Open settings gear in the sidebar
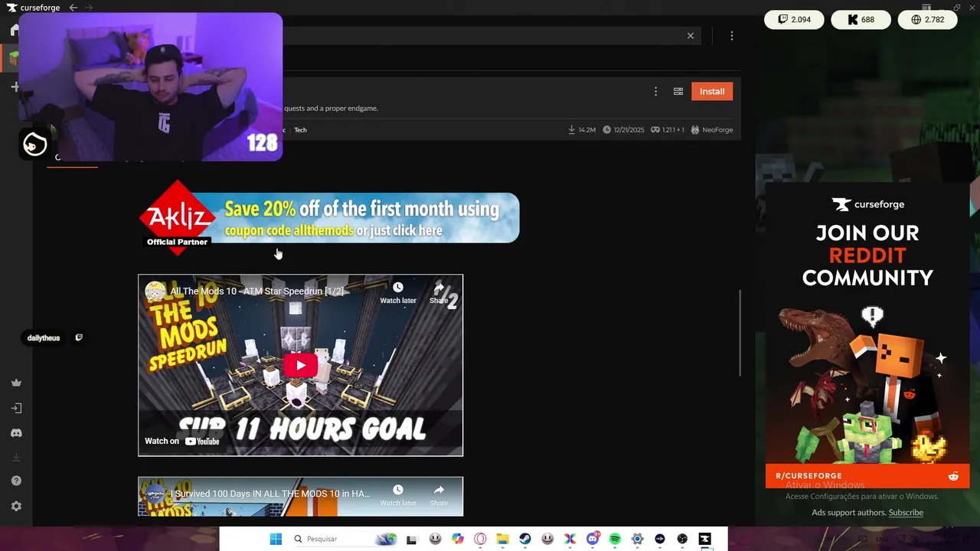Image resolution: width=980 pixels, height=551 pixels. pos(16,507)
